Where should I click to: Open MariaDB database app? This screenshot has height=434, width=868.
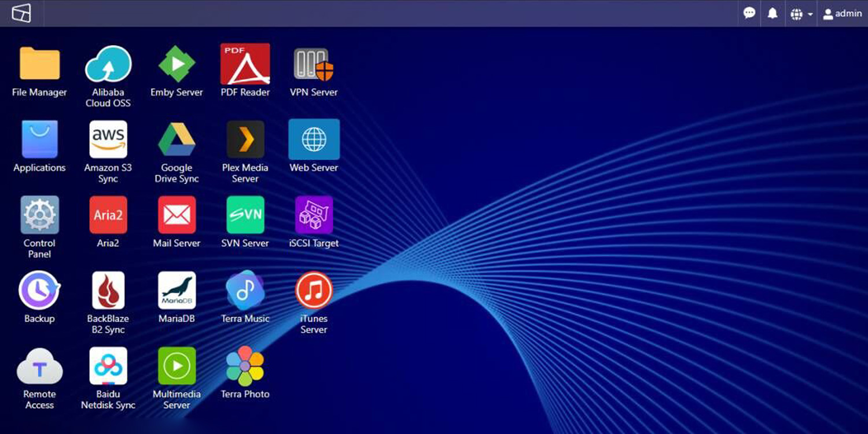176,290
